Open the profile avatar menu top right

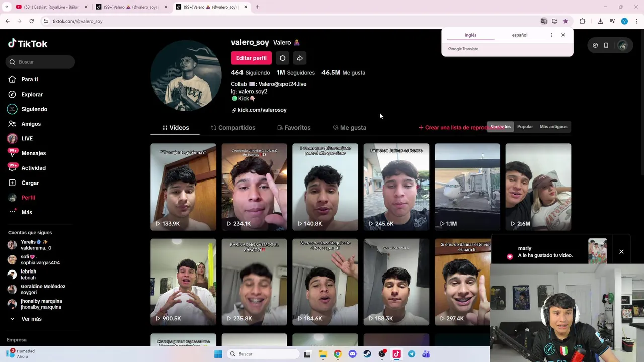coord(623,45)
